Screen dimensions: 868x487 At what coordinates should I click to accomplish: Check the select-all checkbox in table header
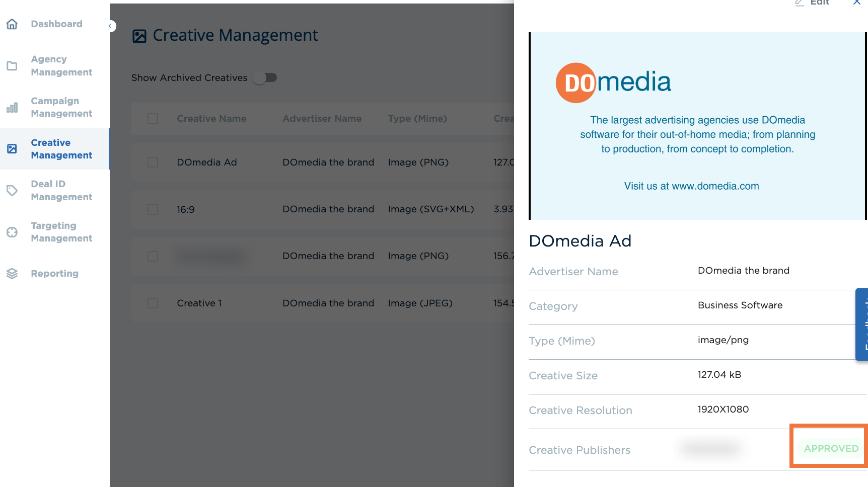tap(153, 119)
